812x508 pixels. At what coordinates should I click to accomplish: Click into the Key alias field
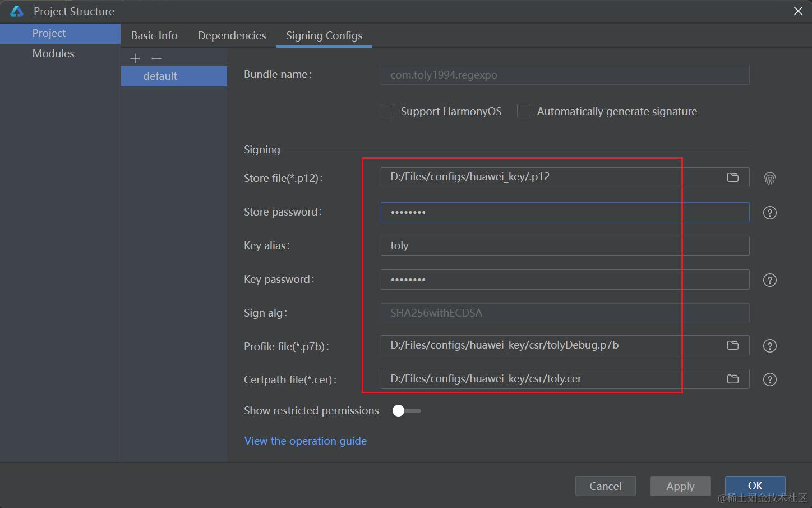564,246
